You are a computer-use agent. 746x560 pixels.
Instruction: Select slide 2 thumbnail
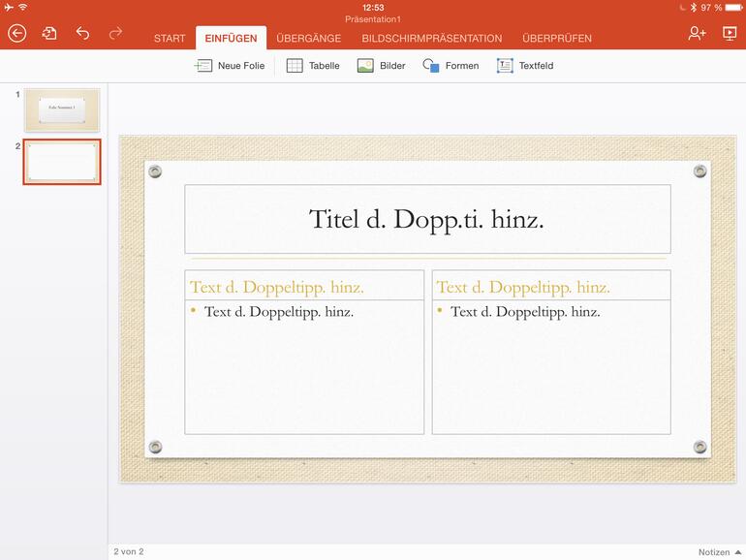coord(62,161)
